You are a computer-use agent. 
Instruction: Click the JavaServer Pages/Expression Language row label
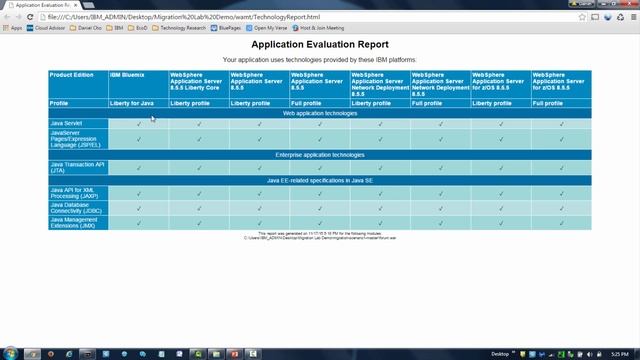point(78,139)
